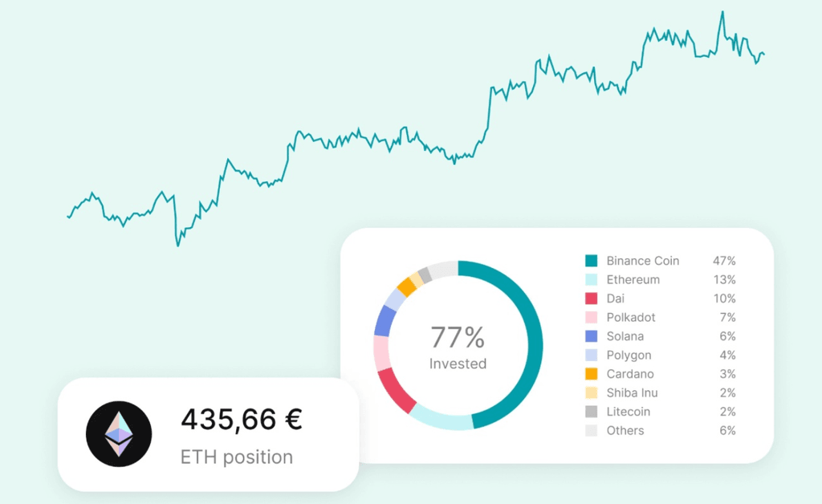Click the Ethereum logo icon
This screenshot has height=504, width=822.
click(x=119, y=433)
